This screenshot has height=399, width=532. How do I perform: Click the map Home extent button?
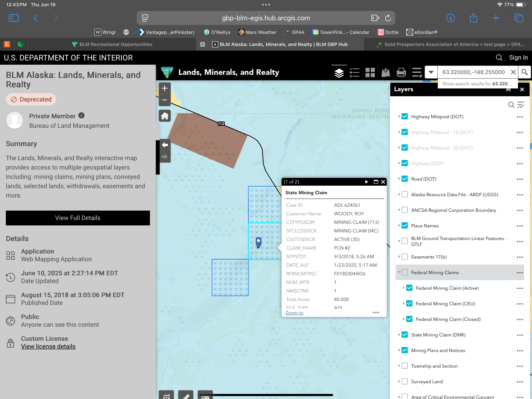(165, 116)
